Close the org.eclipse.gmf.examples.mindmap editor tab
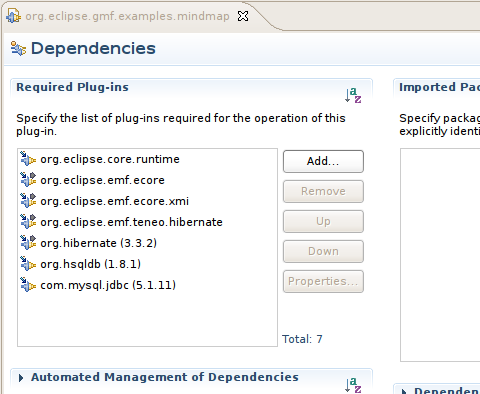The image size is (480, 394). pos(243,16)
